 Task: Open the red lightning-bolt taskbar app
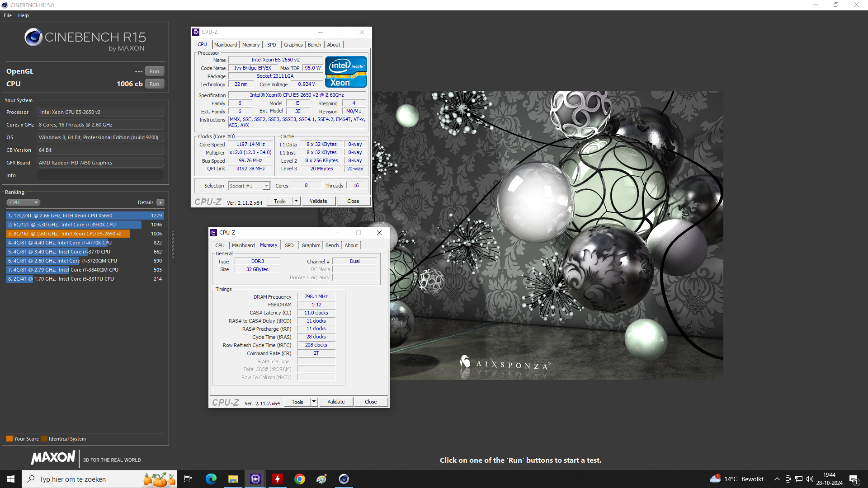(278, 479)
